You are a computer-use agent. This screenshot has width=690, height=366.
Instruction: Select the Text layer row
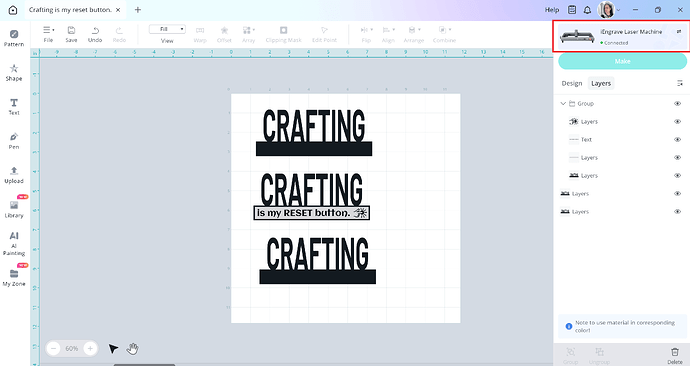621,139
